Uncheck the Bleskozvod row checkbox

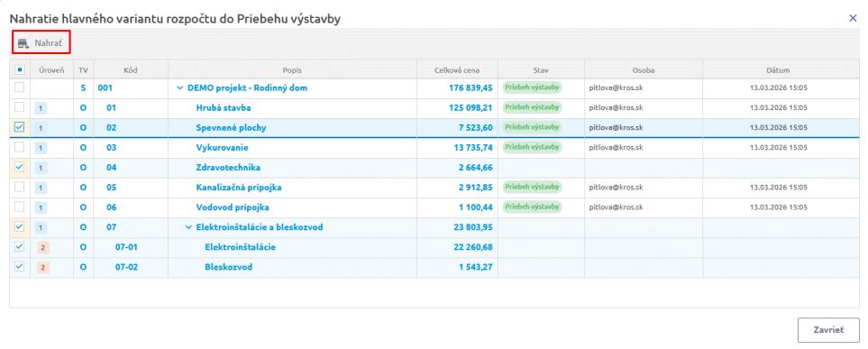click(x=19, y=267)
